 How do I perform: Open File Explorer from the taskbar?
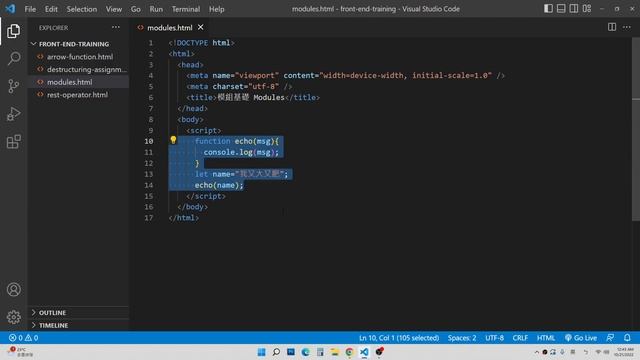(335, 352)
